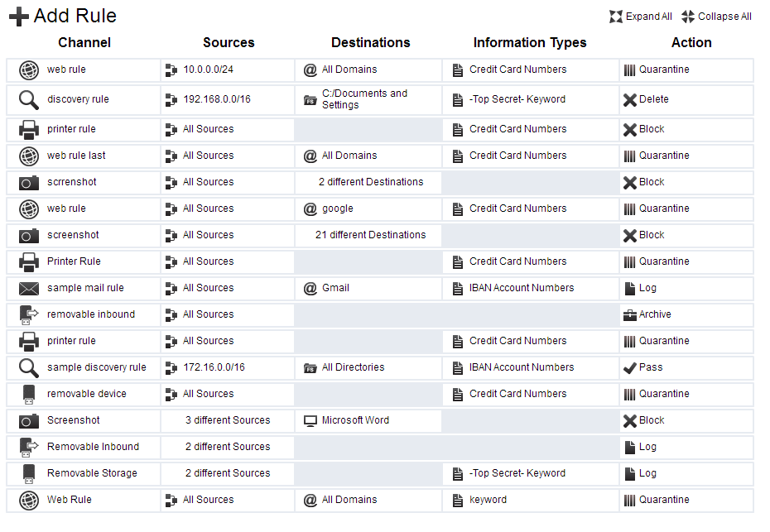Click the globe icon of web rule last
Screen dimensions: 770x532
click(x=28, y=156)
